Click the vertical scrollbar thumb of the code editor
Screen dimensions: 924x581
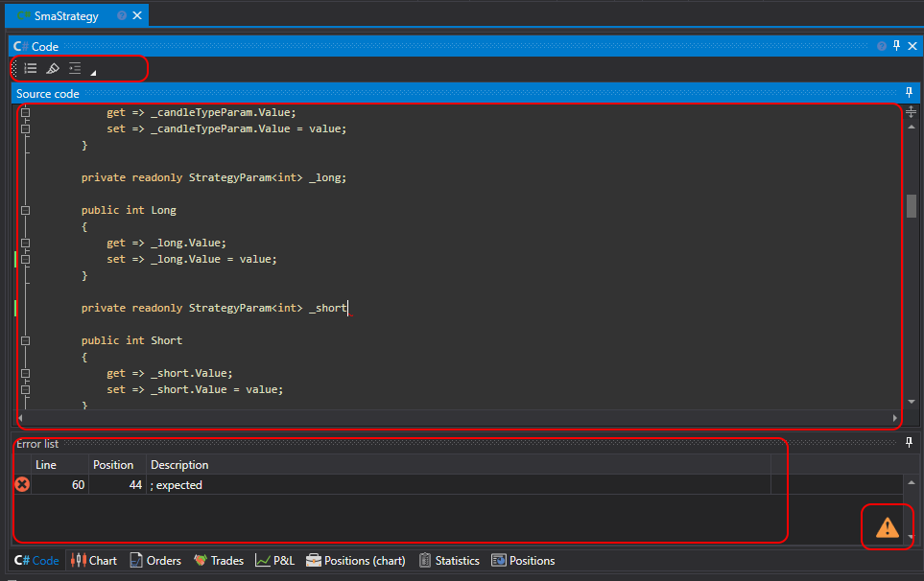[911, 206]
